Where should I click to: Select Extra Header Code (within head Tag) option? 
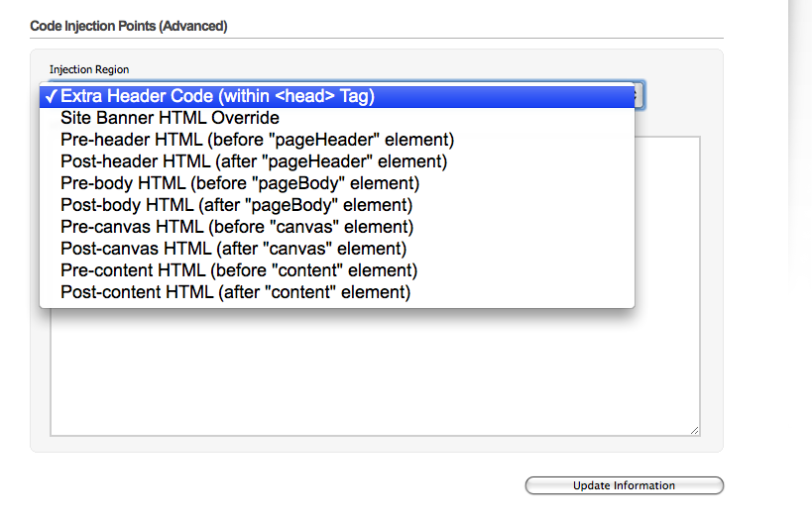coord(217,96)
